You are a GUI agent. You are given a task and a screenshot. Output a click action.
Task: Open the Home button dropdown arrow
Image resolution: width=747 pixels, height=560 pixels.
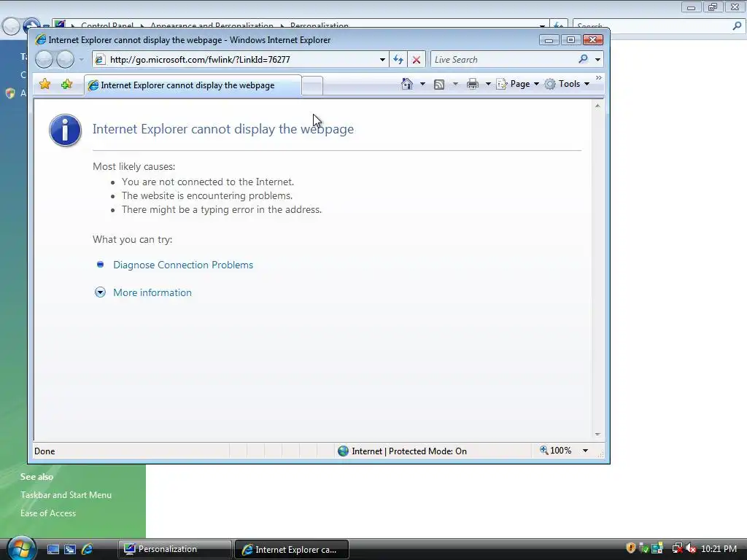pos(422,85)
